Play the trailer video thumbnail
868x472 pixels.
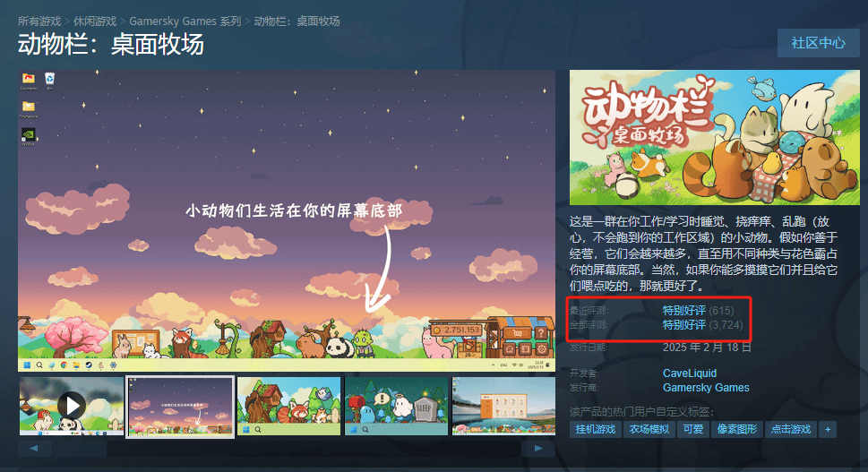(72, 406)
